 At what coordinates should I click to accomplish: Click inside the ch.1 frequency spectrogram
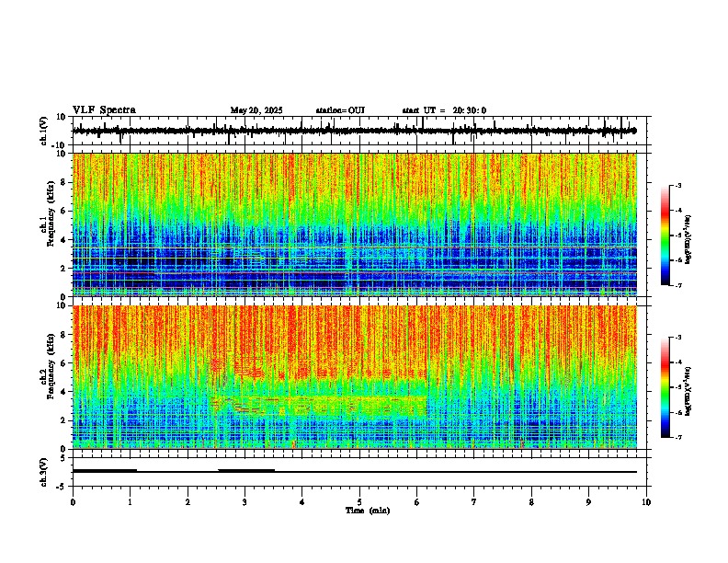click(x=355, y=224)
